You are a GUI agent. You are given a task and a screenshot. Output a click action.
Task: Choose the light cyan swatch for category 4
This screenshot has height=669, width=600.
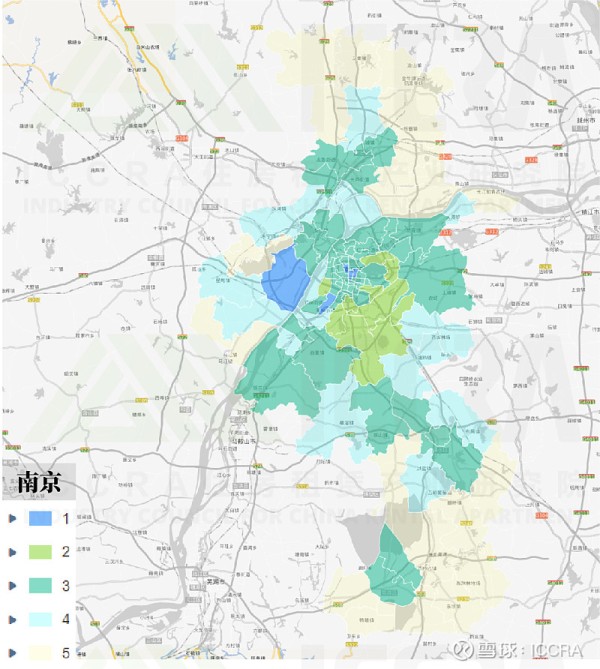40,619
